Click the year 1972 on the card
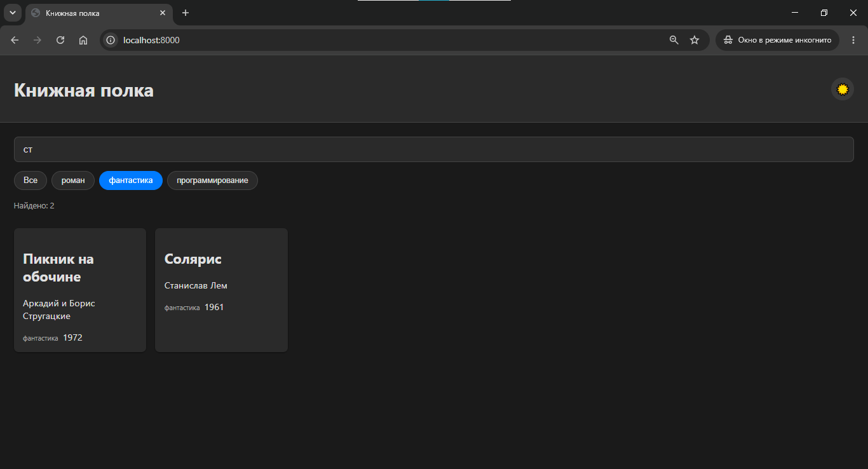868x469 pixels. coord(72,337)
